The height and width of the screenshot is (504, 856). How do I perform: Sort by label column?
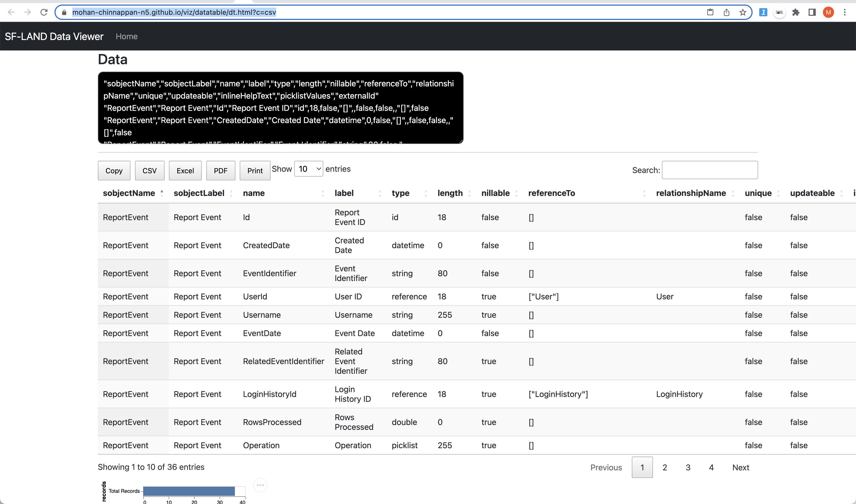point(358,193)
